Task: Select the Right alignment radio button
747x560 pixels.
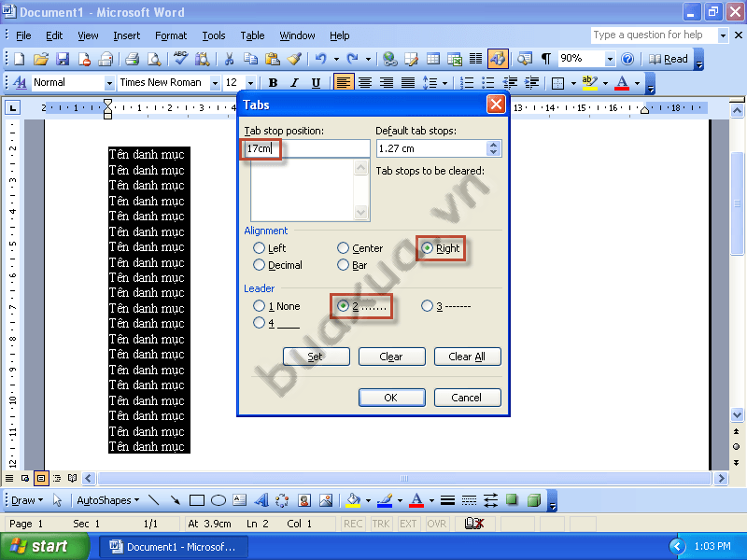Action: (428, 248)
